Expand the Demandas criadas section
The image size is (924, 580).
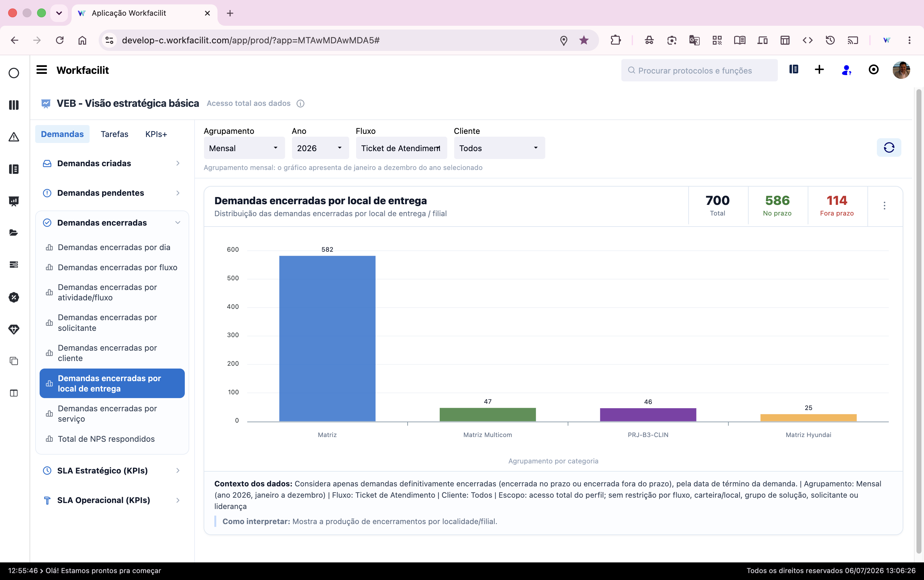[x=112, y=163]
